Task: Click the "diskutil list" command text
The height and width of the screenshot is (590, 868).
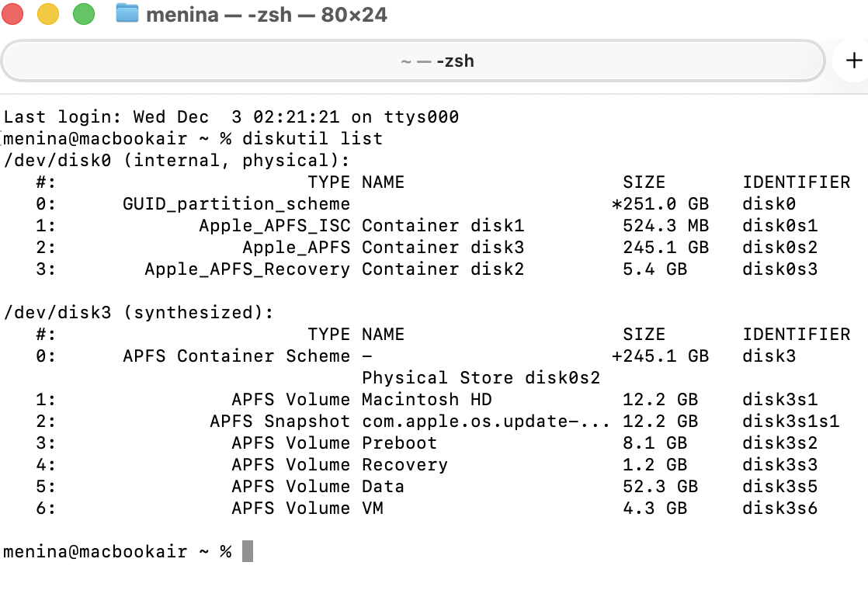Action: pos(312,139)
